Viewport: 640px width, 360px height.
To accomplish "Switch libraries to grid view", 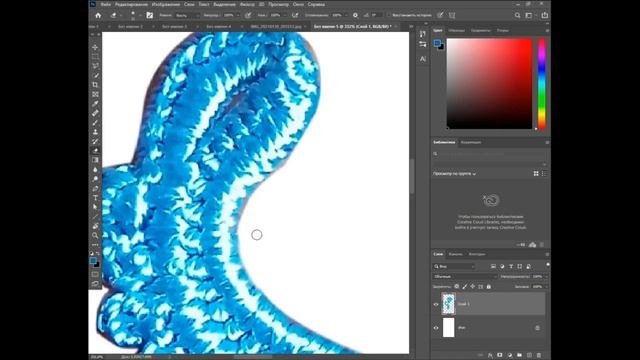I will tap(536, 173).
